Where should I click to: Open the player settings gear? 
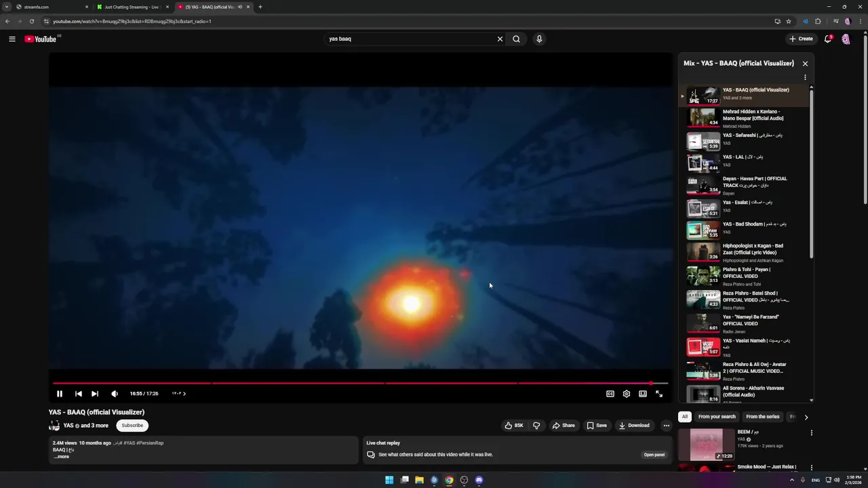point(627,394)
